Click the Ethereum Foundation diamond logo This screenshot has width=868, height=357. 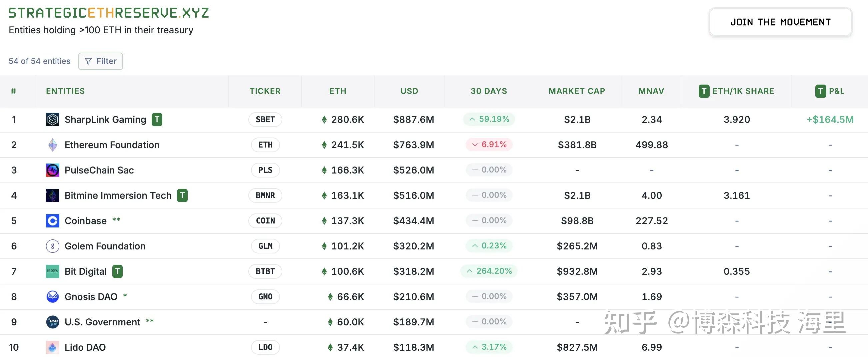point(53,145)
